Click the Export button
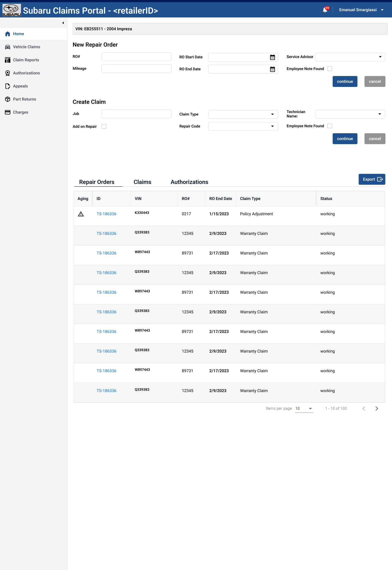The width and height of the screenshot is (392, 570). 372,179
